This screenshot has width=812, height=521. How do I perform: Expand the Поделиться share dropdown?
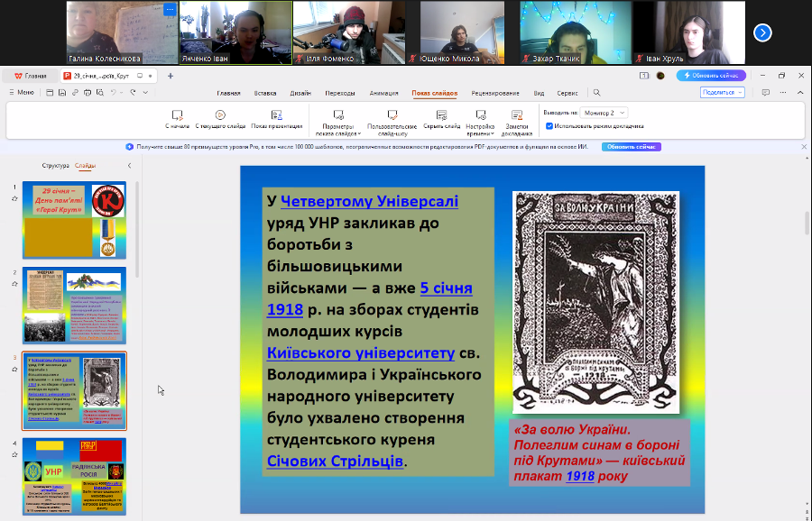coord(740,93)
